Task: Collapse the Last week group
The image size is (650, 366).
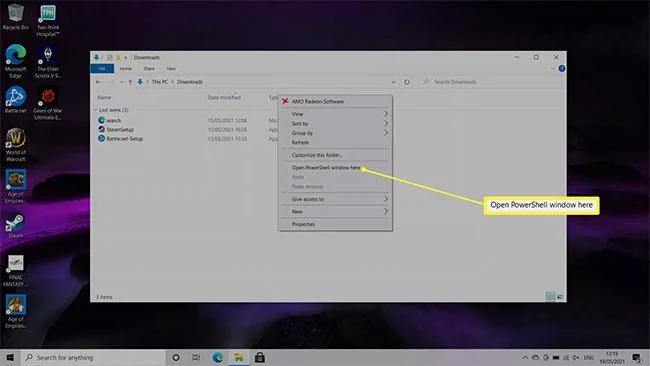Action: pos(95,110)
